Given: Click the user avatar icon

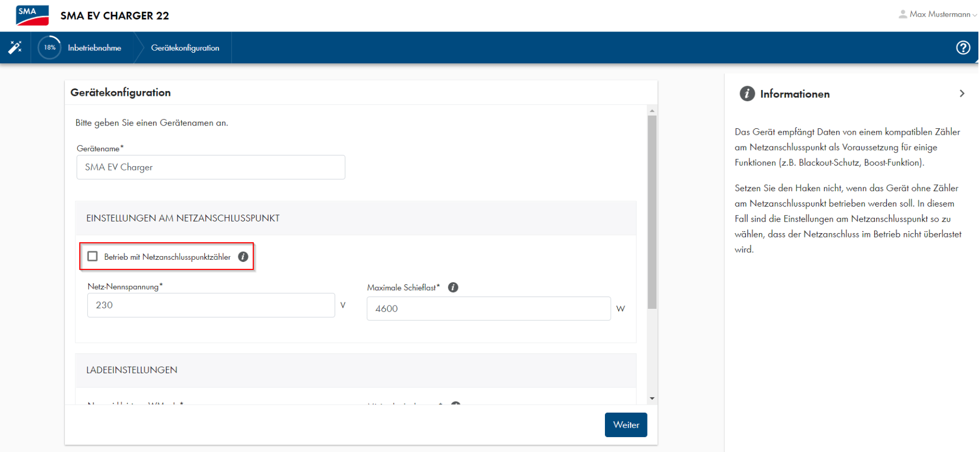Looking at the screenshot, I should [903, 14].
